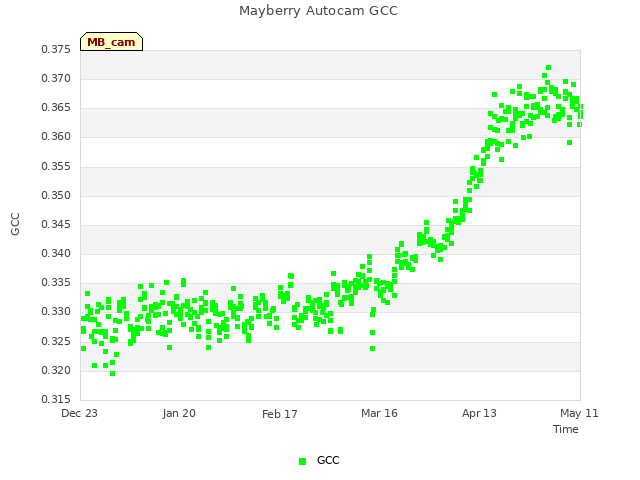Screen dimensions: 640x480
Task: Click the chart title Mayberry Autocam GCC
Action: (x=318, y=11)
